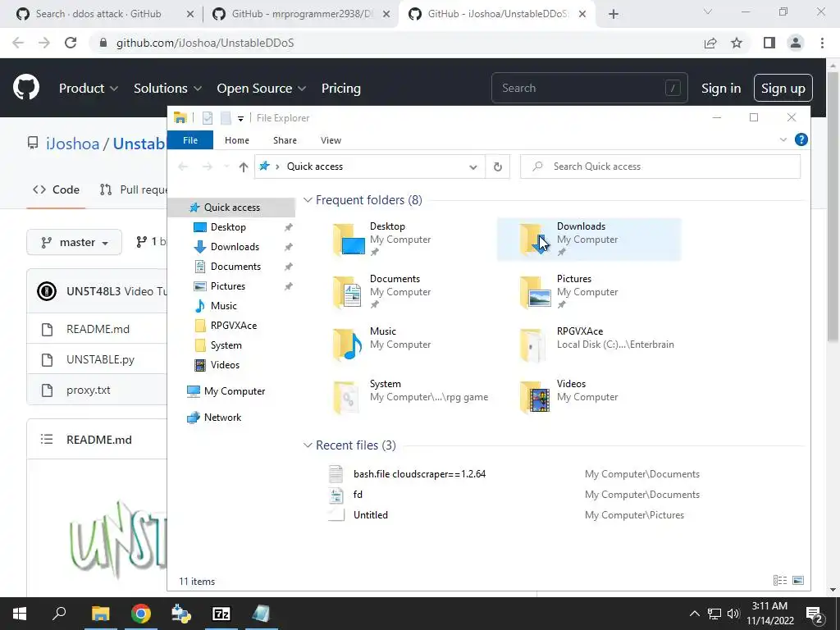Select Music in navigation pane

point(223,305)
